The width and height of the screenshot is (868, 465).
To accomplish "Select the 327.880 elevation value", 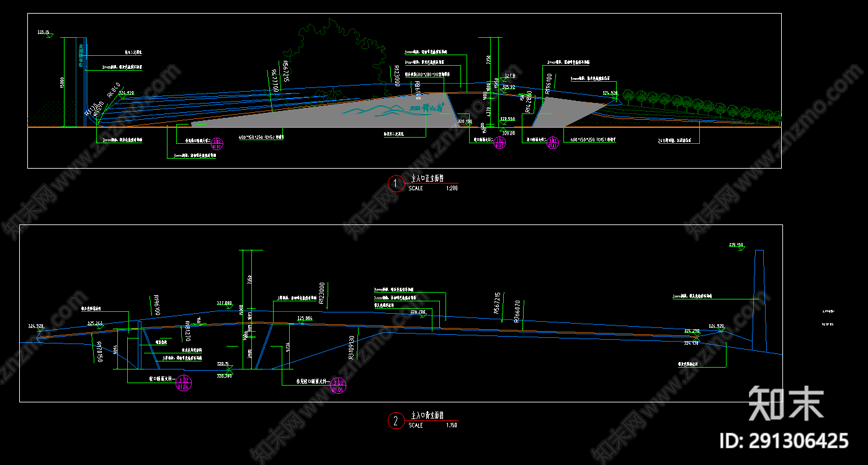I will coord(224,304).
